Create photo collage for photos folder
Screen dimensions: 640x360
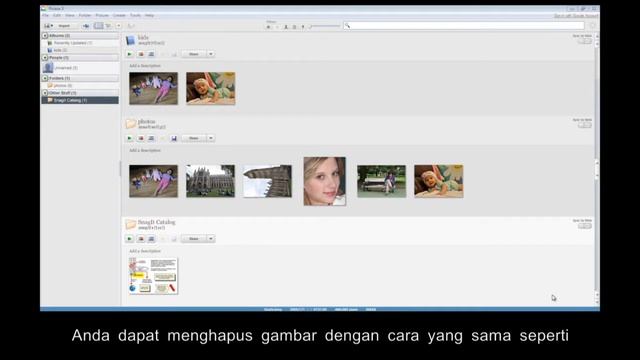(x=141, y=138)
